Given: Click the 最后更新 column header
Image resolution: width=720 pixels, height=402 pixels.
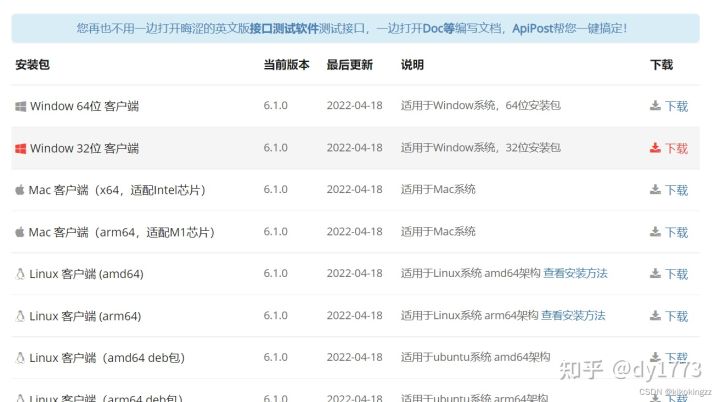Looking at the screenshot, I should 349,65.
